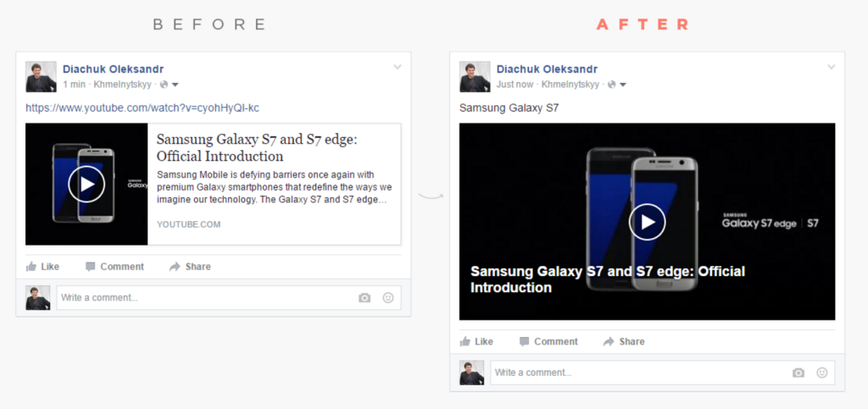This screenshot has width=868, height=409.
Task: Play the video in the After post
Action: click(647, 222)
